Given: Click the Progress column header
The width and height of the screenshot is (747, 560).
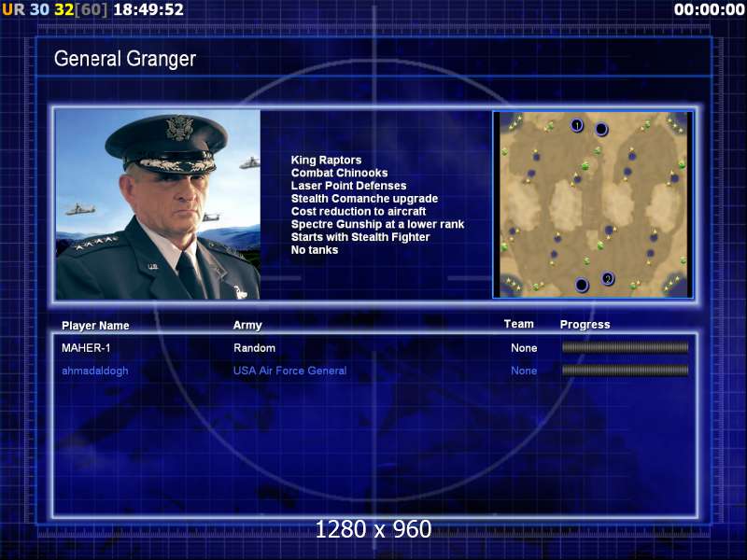Looking at the screenshot, I should [x=585, y=325].
